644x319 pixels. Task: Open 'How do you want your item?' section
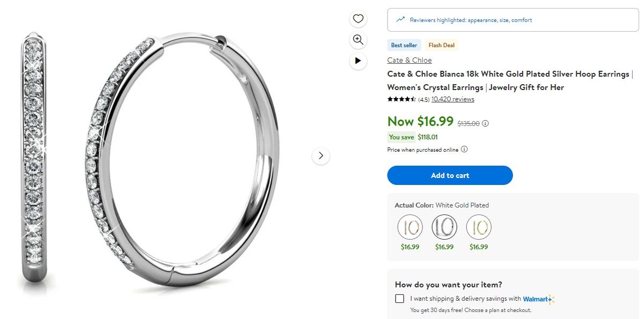coord(449,284)
